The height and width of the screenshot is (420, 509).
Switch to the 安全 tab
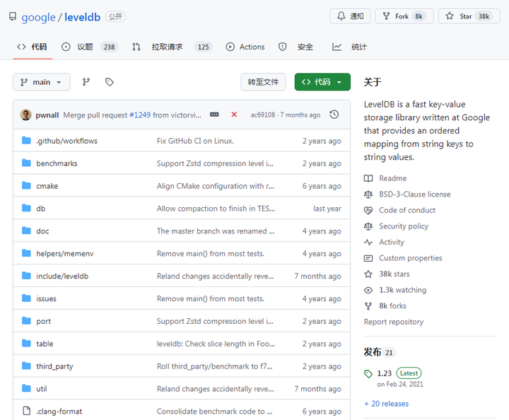[x=296, y=47]
